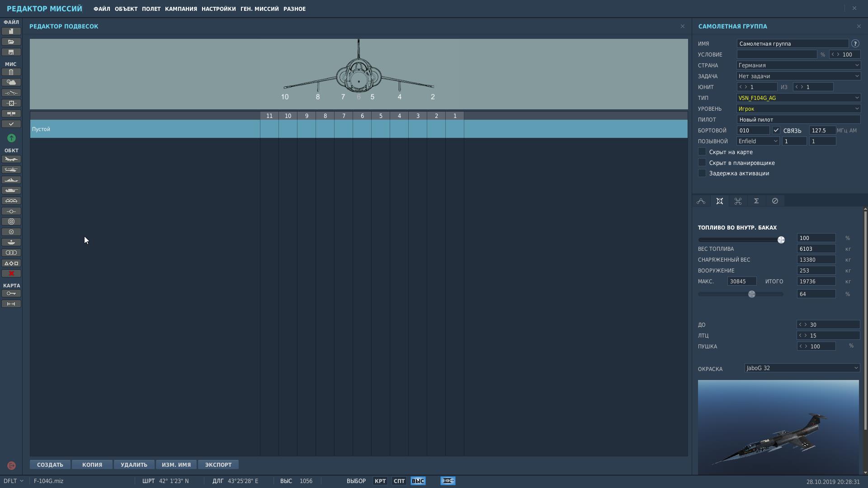Click the distance ruler map icon
868x488 pixels.
pos(11,304)
